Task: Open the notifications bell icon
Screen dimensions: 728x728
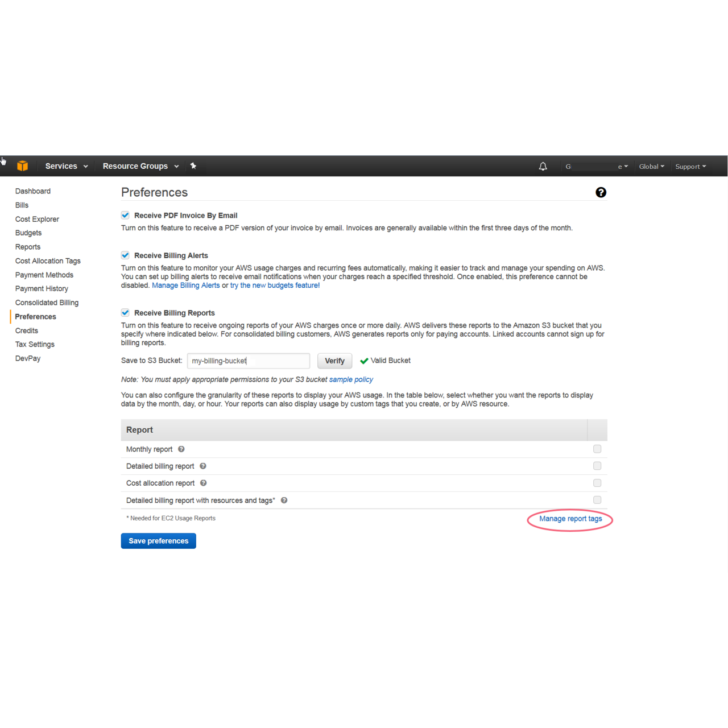Action: (543, 167)
